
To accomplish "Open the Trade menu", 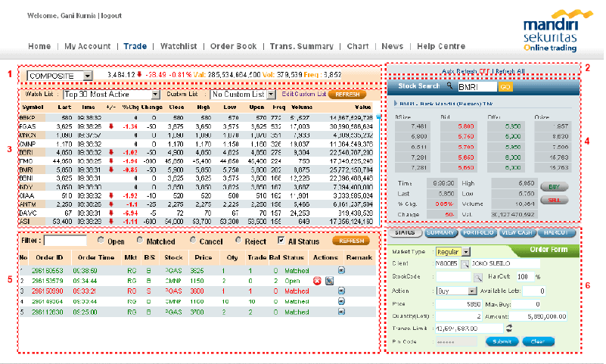I will pyautogui.click(x=135, y=46).
